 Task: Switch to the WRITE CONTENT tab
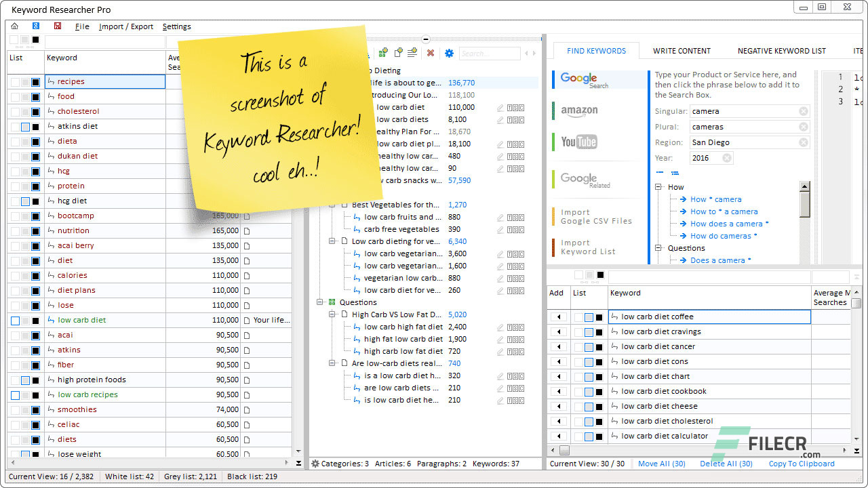682,51
